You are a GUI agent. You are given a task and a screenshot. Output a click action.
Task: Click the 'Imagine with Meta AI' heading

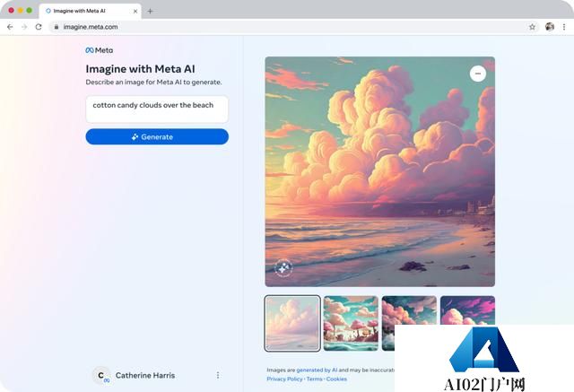[140, 69]
